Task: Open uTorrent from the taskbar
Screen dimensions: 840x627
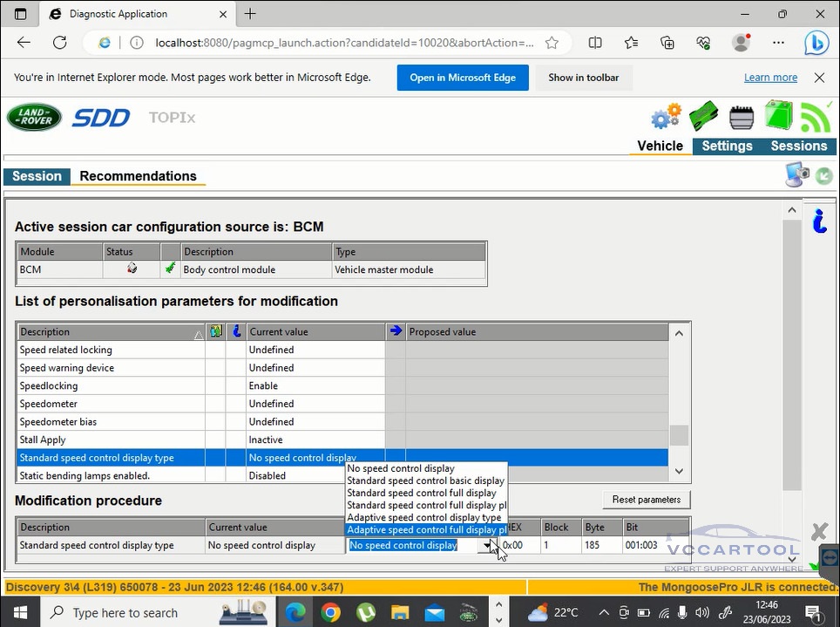Action: [366, 612]
